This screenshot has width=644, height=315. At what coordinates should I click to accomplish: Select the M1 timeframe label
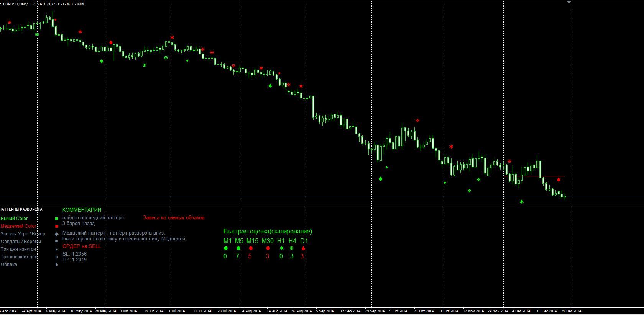(228, 241)
